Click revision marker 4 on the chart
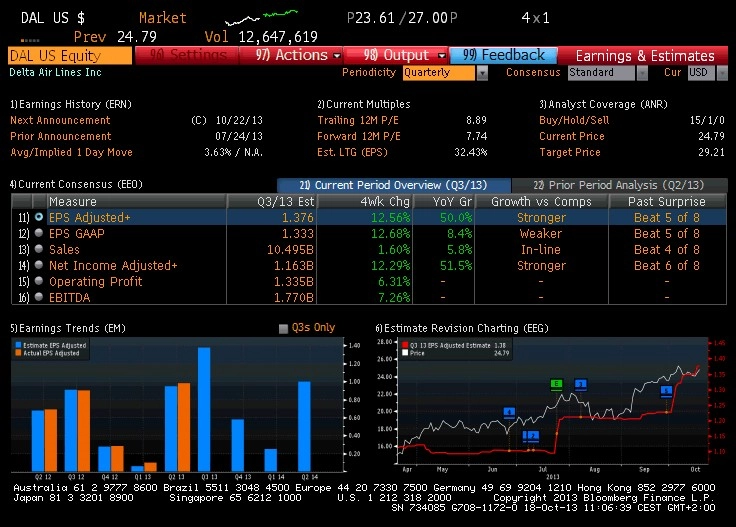 509,412
